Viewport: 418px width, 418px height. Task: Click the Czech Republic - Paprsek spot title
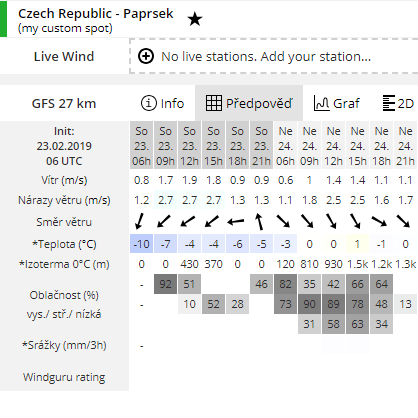[x=96, y=14]
